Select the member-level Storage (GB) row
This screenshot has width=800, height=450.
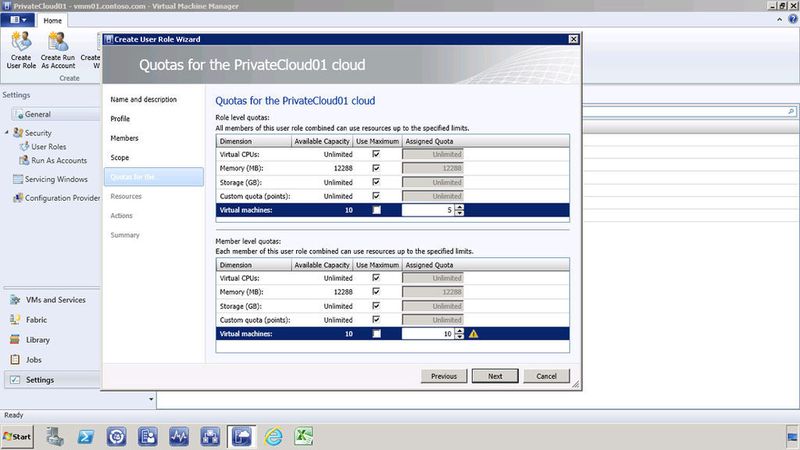pos(392,306)
